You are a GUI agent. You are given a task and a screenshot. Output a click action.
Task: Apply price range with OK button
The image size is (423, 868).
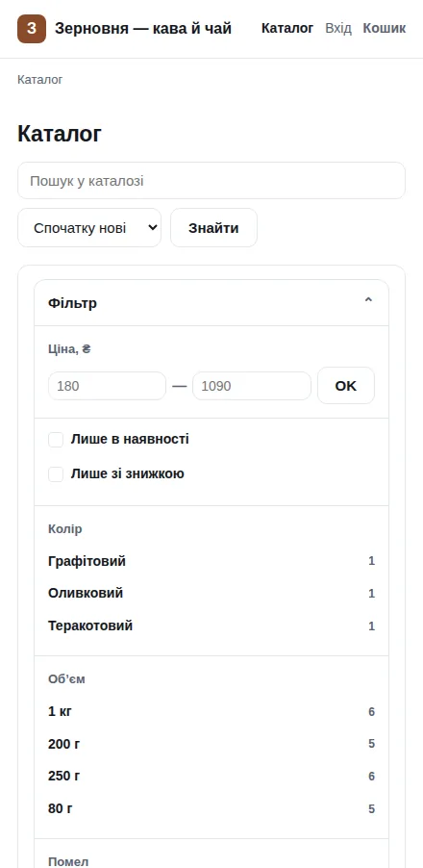345,386
